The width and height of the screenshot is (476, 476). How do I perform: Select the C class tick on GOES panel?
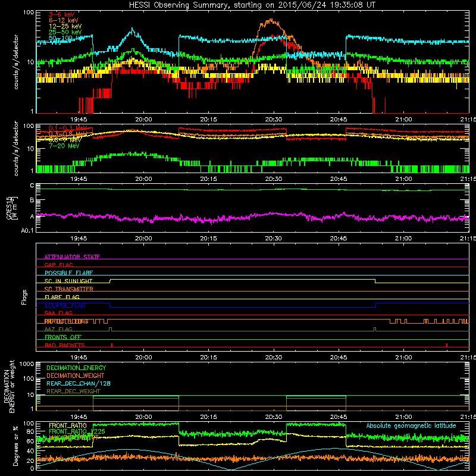click(32, 186)
